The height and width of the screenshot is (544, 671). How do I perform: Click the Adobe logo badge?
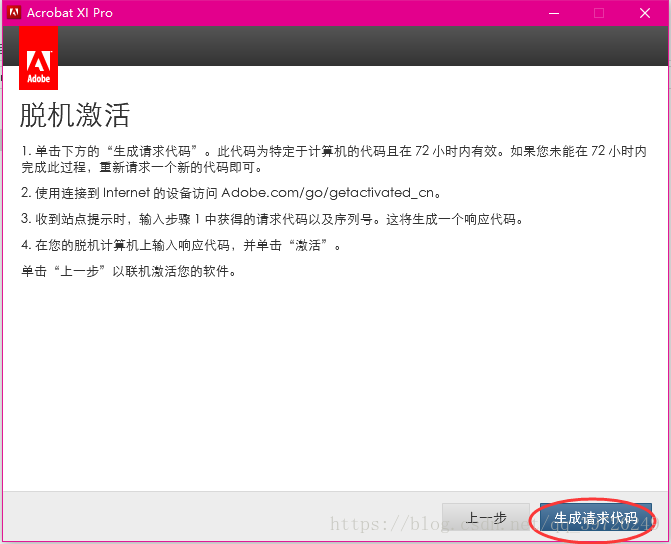39,58
